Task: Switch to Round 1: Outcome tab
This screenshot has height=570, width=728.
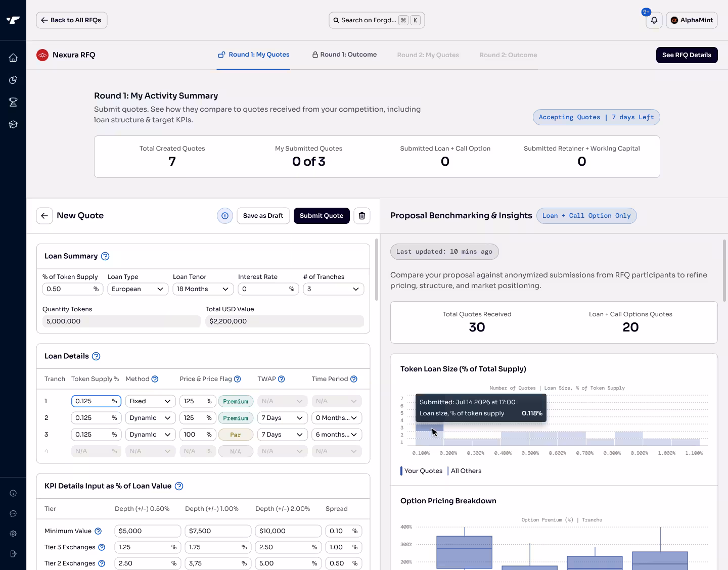Action: tap(344, 55)
